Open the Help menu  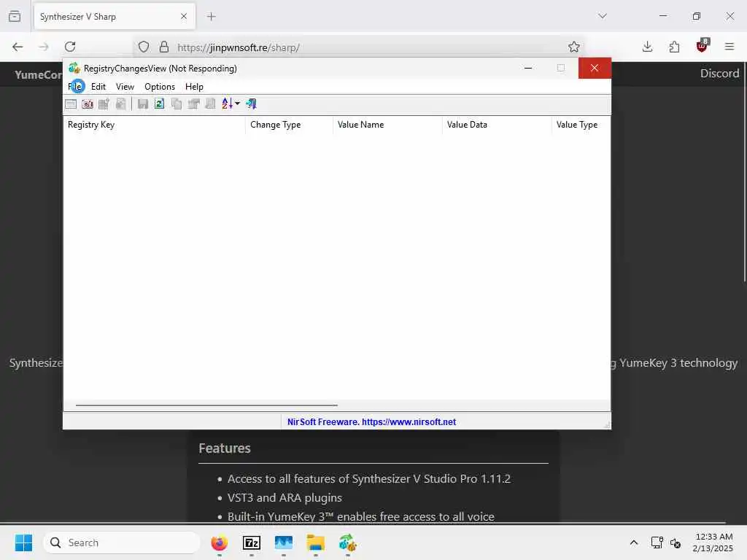(194, 87)
